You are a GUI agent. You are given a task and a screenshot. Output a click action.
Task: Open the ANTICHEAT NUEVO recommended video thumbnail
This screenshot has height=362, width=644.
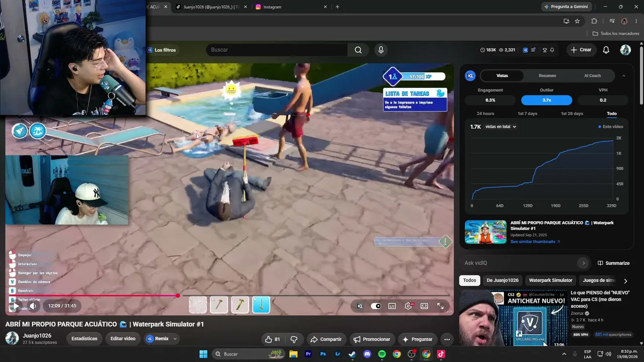point(513,318)
